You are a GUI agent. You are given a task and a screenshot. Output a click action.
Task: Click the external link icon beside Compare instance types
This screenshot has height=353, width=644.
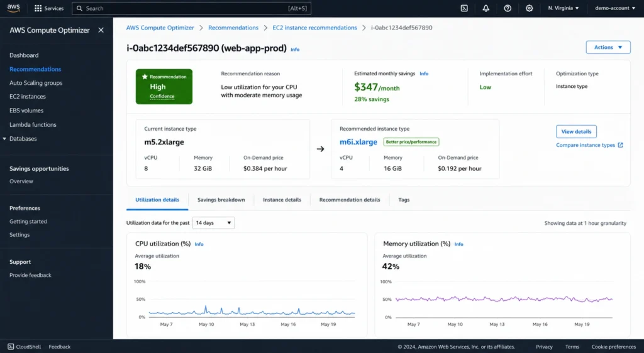(620, 145)
